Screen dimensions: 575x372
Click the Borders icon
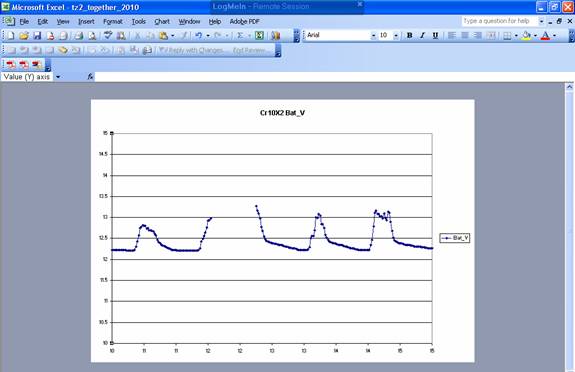coord(507,35)
